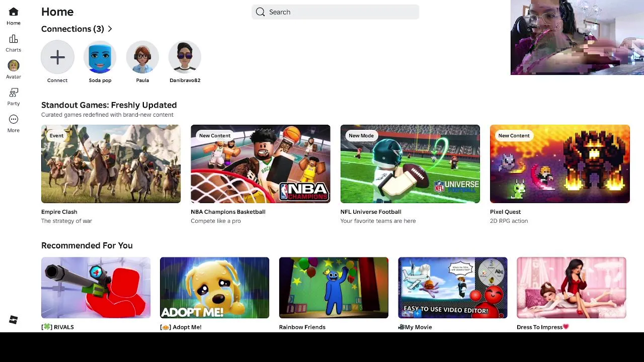Click 'Your favorite teams are here' subtitle
Image resolution: width=644 pixels, height=362 pixels.
[x=378, y=221]
